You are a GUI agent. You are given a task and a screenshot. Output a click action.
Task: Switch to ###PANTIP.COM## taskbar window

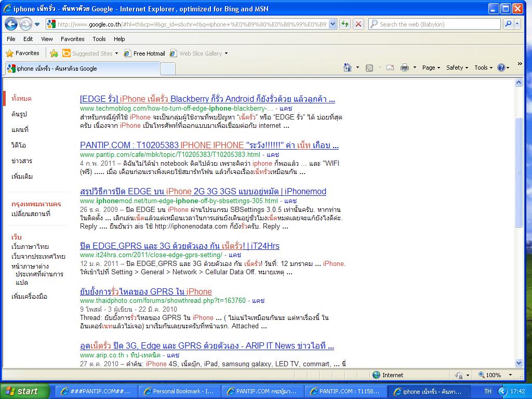[x=96, y=391]
